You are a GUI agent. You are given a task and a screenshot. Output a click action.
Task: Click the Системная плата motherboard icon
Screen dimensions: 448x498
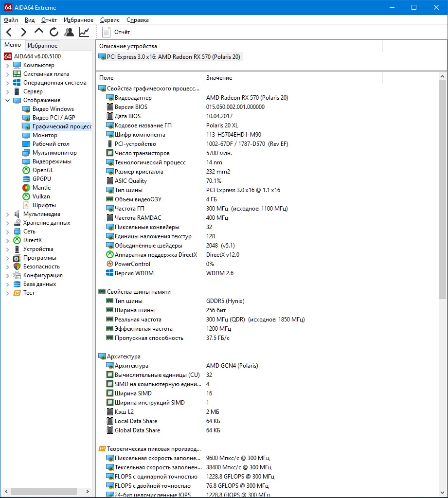pyautogui.click(x=17, y=74)
